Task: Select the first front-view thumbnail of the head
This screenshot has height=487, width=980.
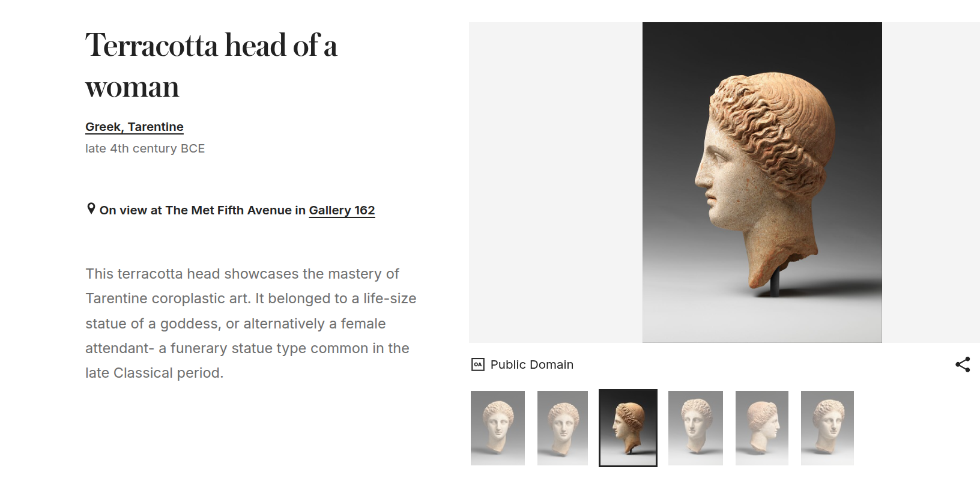Action: pyautogui.click(x=497, y=428)
